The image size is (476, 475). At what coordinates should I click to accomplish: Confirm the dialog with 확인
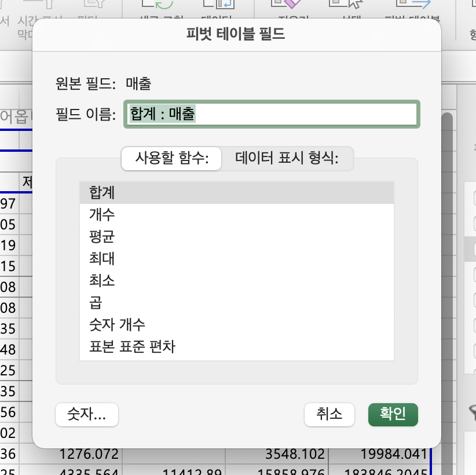[x=393, y=415]
